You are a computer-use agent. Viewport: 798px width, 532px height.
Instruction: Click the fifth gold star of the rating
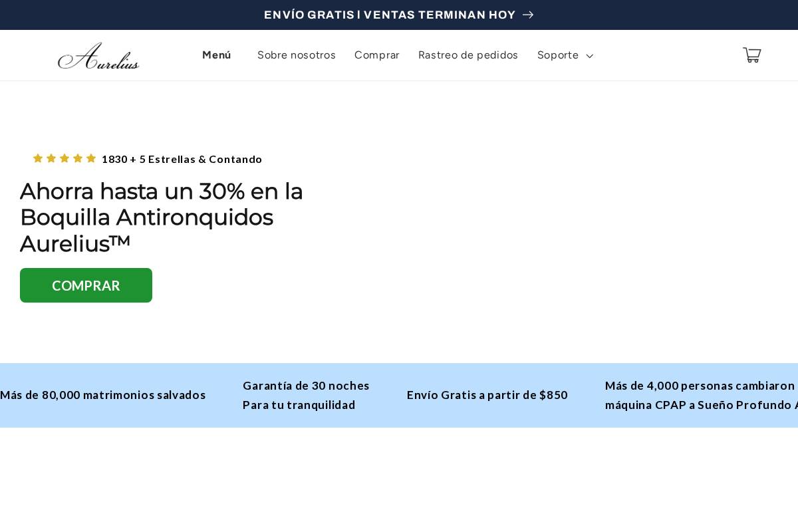click(91, 158)
